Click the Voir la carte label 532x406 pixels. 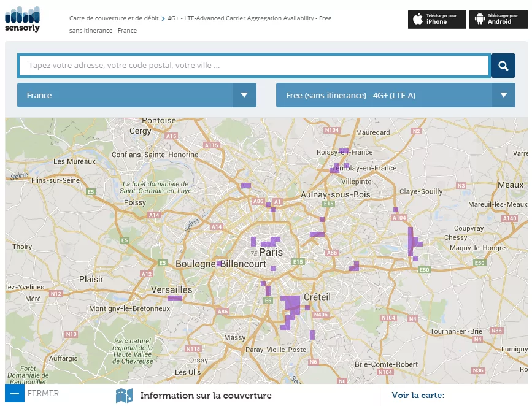point(418,396)
